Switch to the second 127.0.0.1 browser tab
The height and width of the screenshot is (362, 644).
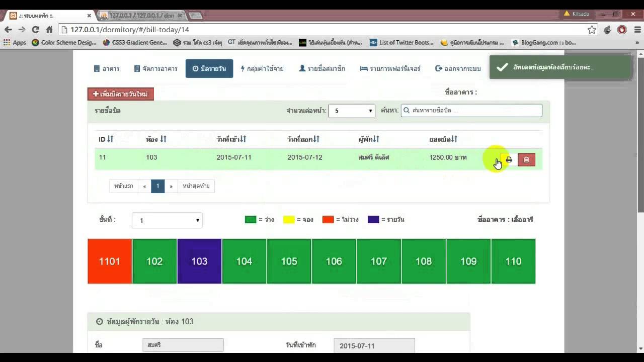[141, 16]
